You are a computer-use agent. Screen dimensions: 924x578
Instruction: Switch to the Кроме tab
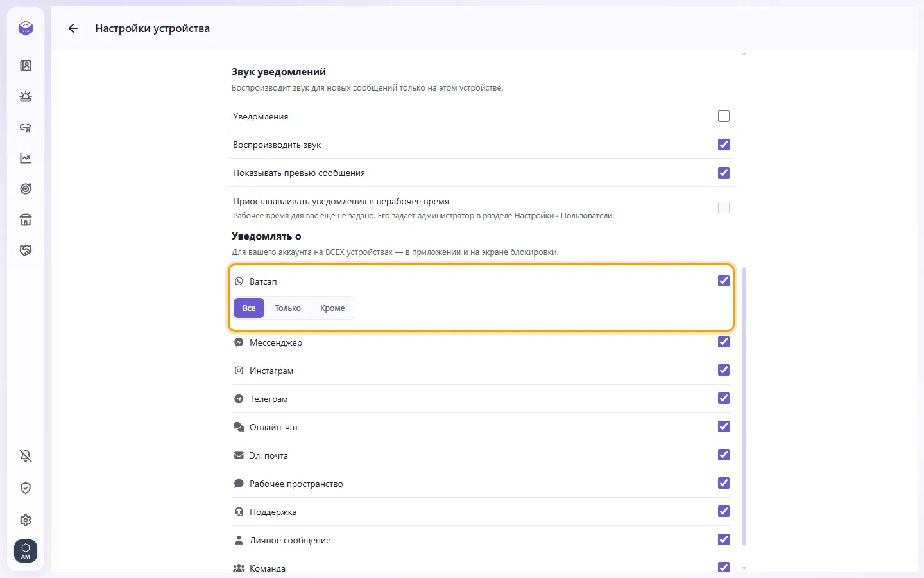pyautogui.click(x=332, y=308)
